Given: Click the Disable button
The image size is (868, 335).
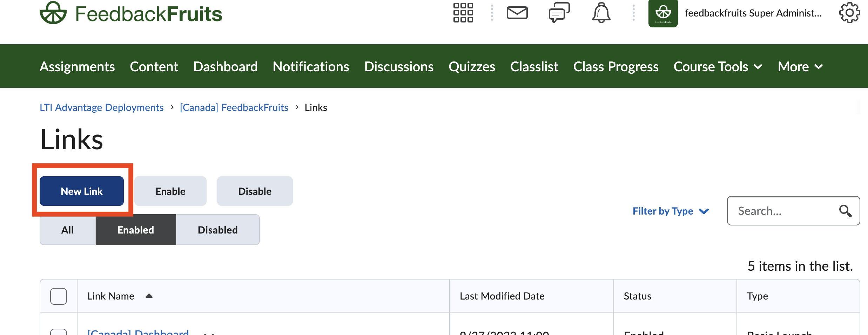Looking at the screenshot, I should (255, 191).
